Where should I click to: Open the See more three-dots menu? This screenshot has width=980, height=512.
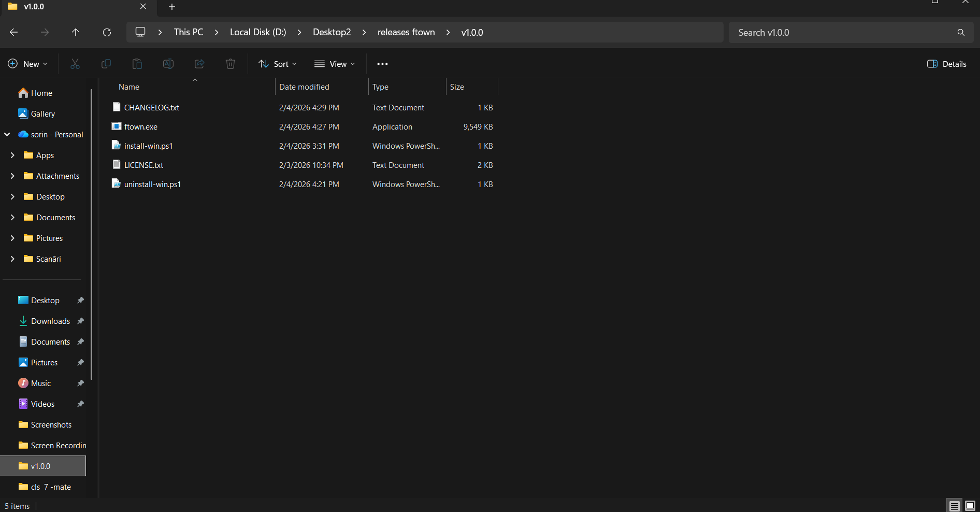382,64
